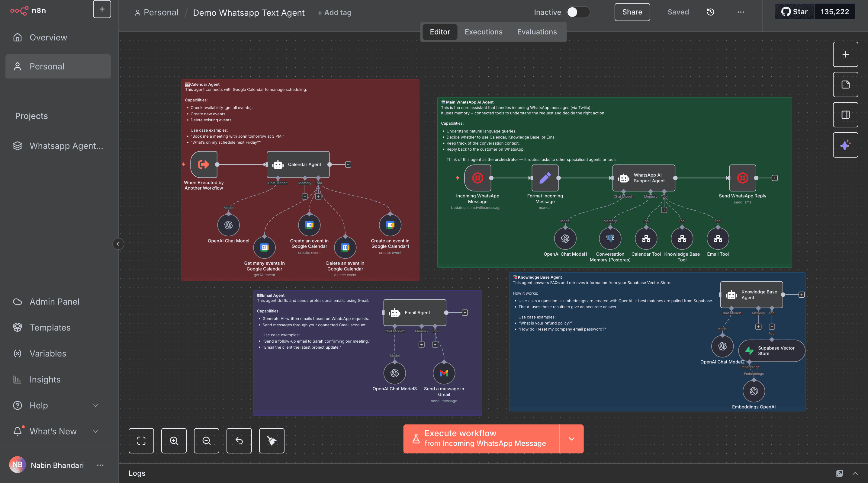
Task: Switch to the Executions tab
Action: coord(483,32)
